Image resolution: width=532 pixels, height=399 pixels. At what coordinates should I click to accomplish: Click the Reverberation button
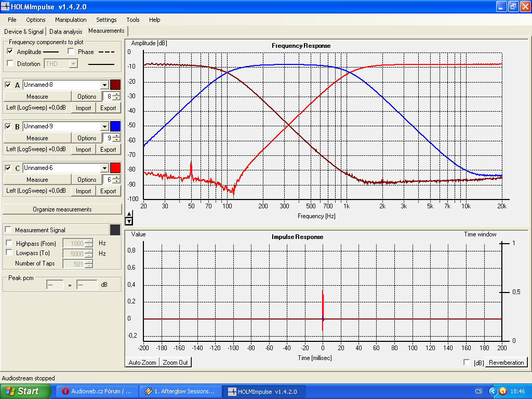[506, 362]
